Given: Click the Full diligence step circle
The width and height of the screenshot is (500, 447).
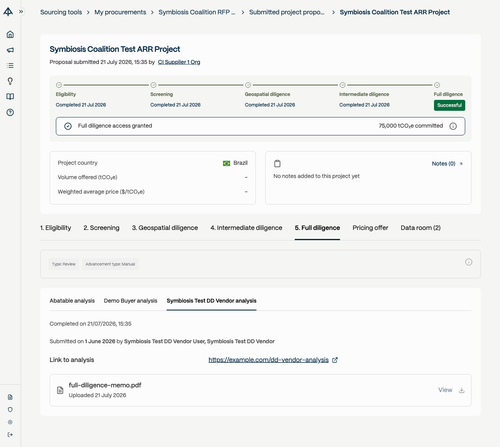Looking at the screenshot, I should coord(437,85).
